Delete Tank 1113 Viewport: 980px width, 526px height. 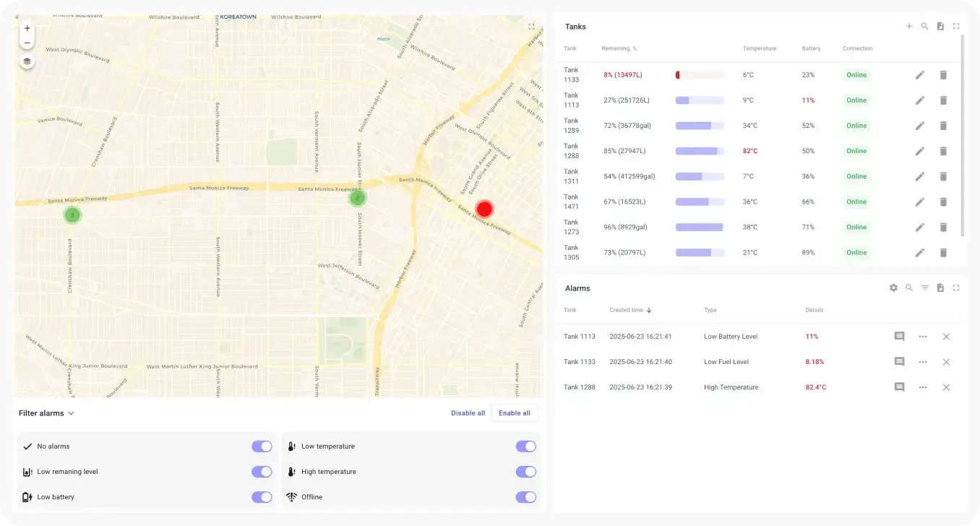tap(943, 100)
